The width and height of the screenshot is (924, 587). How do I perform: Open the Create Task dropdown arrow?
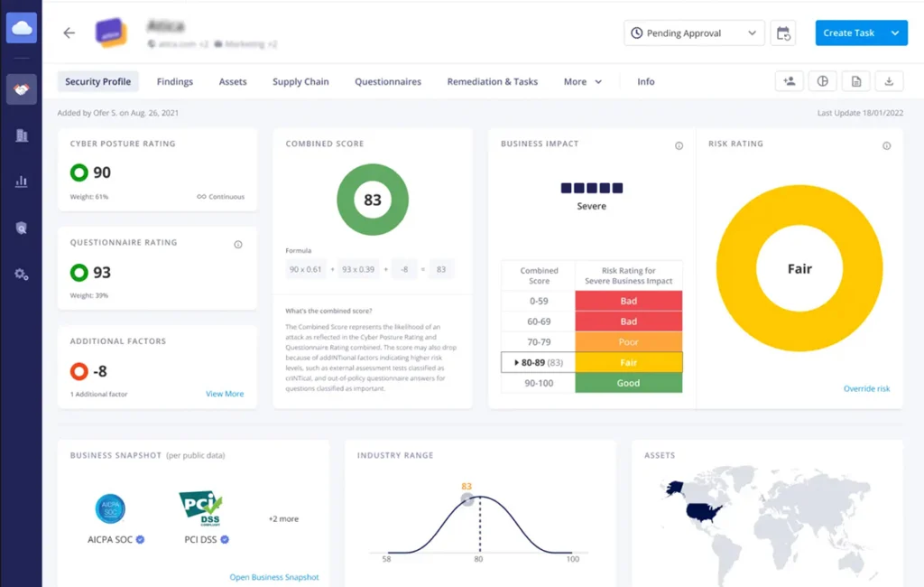[x=893, y=33]
